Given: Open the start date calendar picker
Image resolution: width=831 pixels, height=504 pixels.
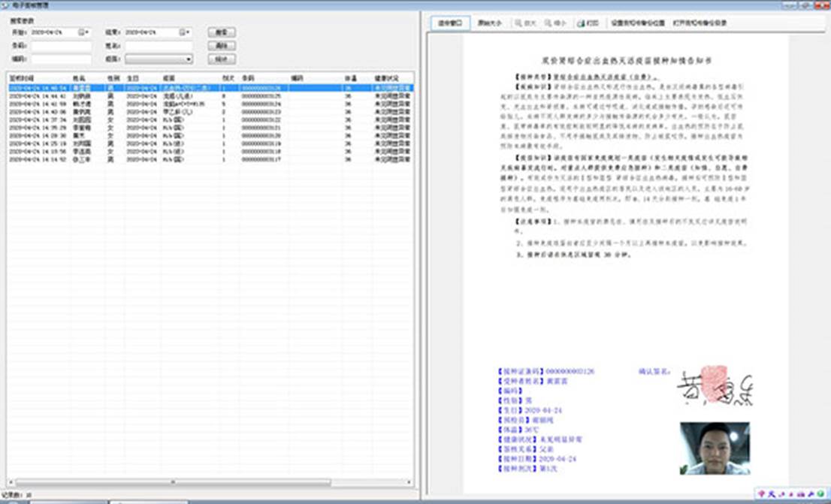Looking at the screenshot, I should tap(82, 32).
